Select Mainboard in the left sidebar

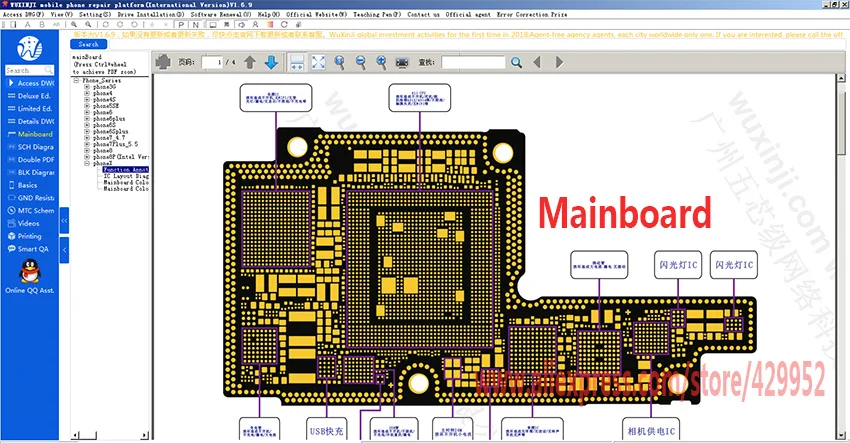pos(30,134)
